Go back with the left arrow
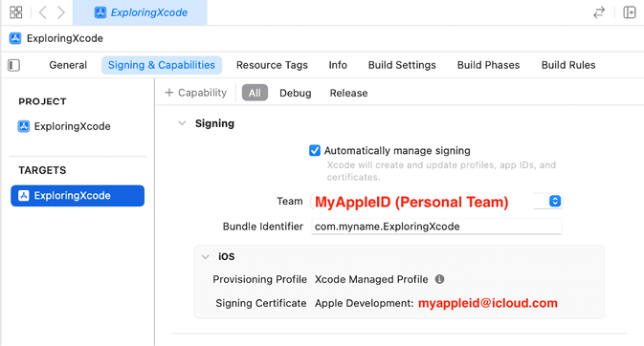 (43, 12)
